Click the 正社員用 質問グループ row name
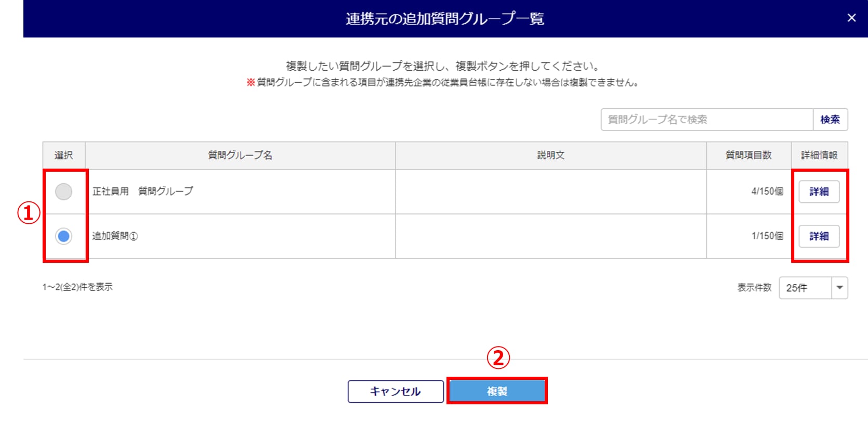This screenshot has height=422, width=868. pos(142,191)
